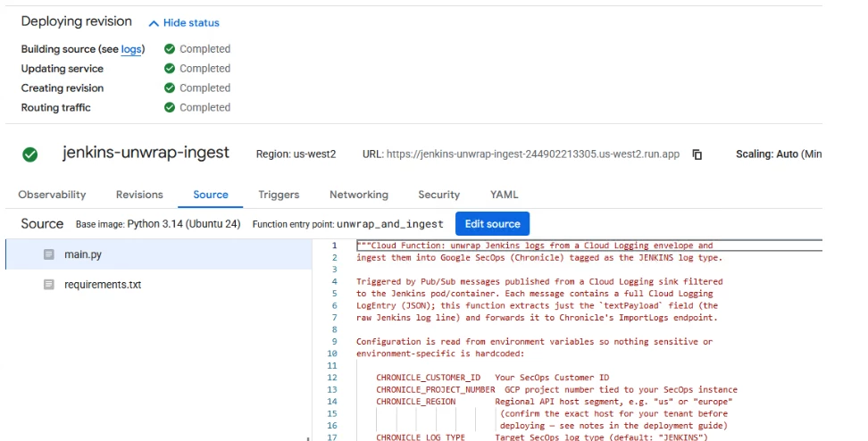
Task: Click the file icon beside requirements.txt
Action: pyautogui.click(x=49, y=285)
